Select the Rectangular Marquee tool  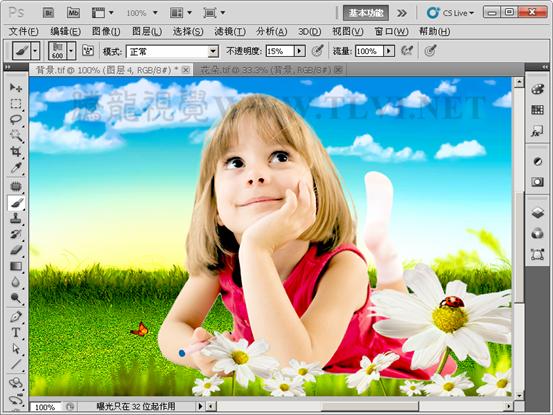click(x=16, y=104)
